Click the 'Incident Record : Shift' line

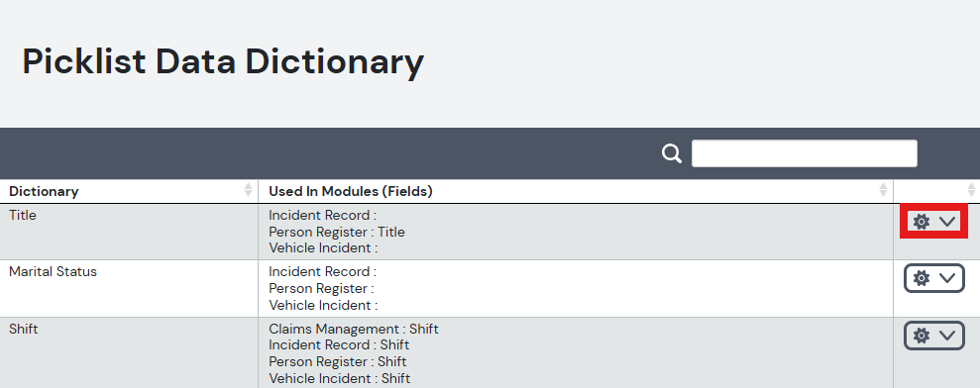(339, 344)
